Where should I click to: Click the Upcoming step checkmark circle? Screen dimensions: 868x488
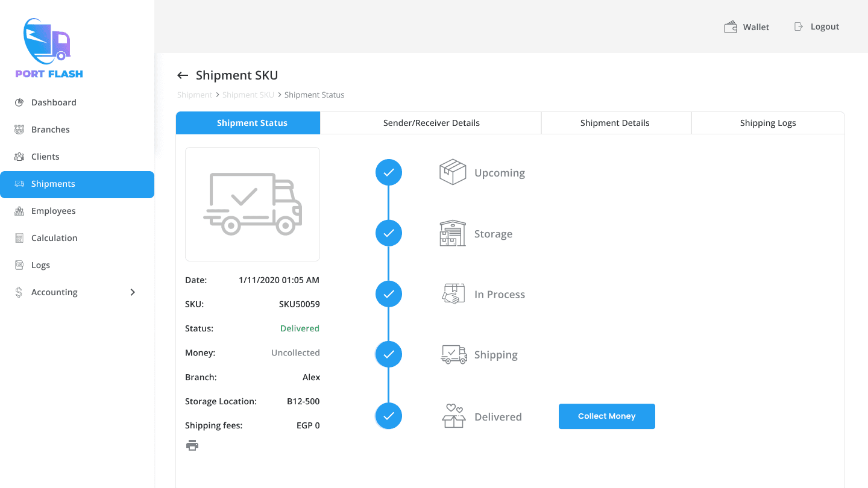click(389, 172)
